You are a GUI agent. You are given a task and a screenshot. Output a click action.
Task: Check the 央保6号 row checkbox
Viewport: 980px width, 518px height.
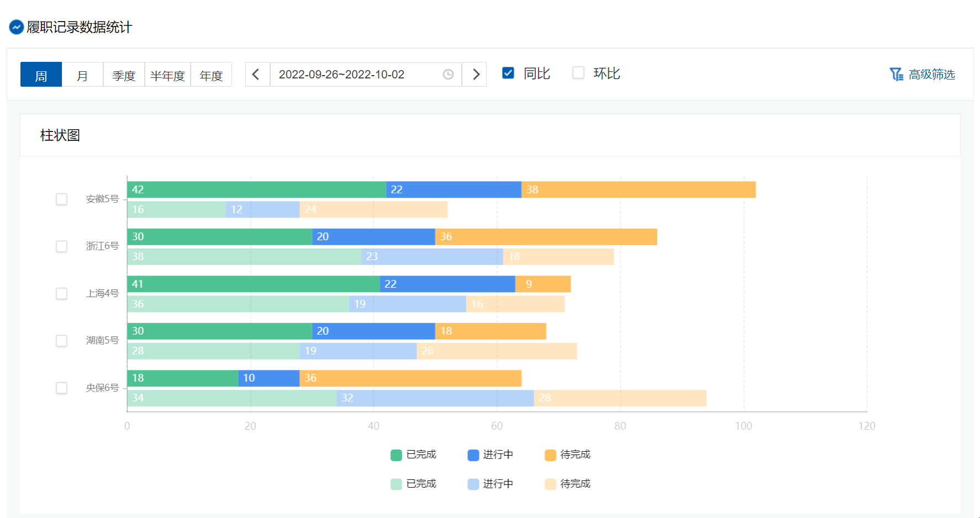(62, 388)
